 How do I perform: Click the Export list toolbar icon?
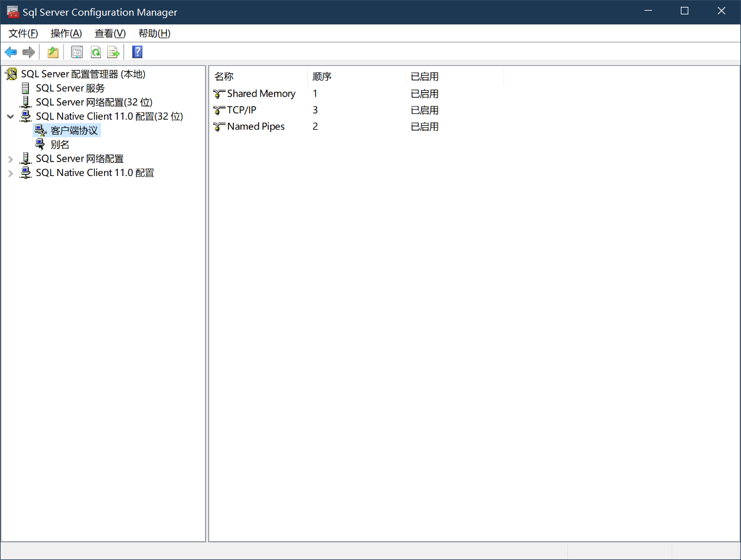point(113,52)
